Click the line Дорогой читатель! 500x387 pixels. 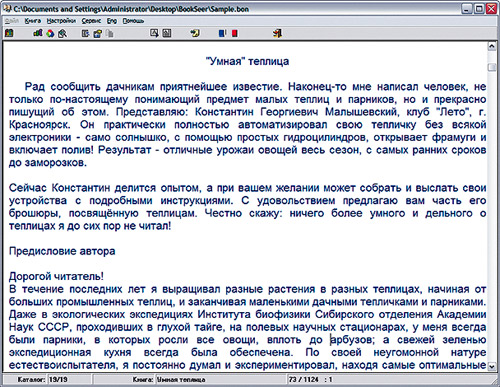coord(56,276)
